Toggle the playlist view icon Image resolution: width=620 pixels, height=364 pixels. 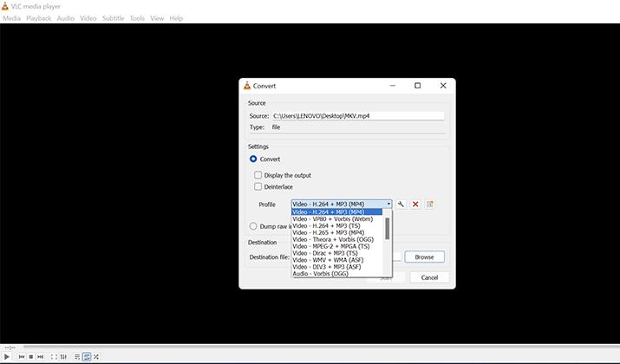(77, 357)
